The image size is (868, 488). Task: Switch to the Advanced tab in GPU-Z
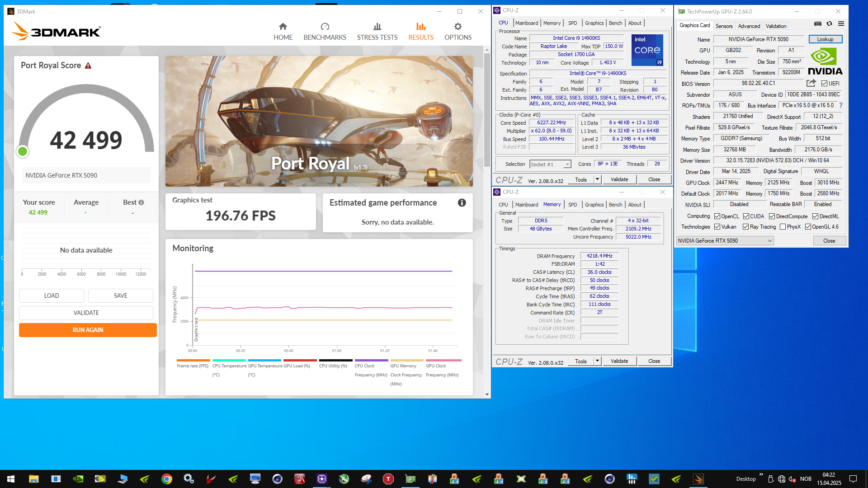tap(749, 26)
